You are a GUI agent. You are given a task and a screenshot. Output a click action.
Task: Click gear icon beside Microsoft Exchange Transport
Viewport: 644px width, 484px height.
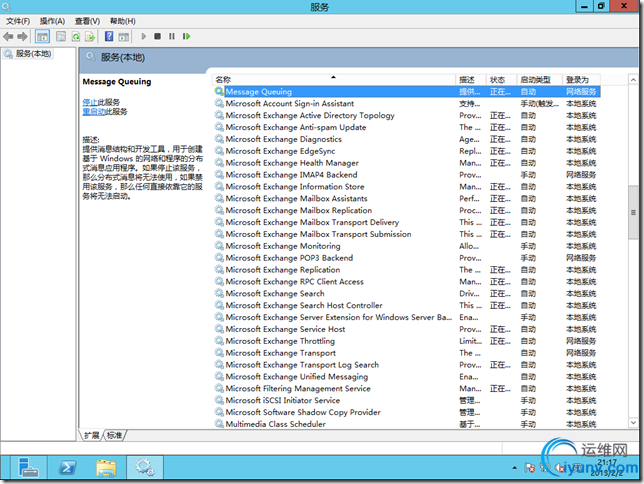219,353
